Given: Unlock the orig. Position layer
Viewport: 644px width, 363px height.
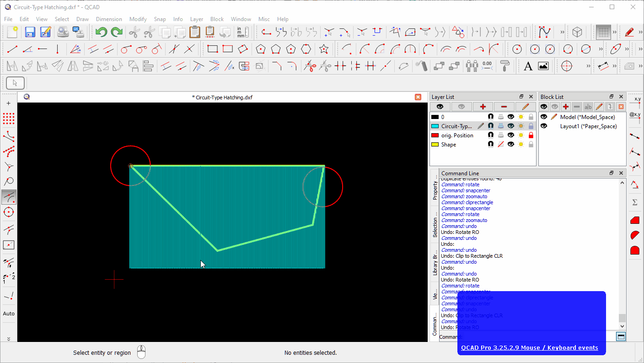Looking at the screenshot, I should [x=531, y=135].
